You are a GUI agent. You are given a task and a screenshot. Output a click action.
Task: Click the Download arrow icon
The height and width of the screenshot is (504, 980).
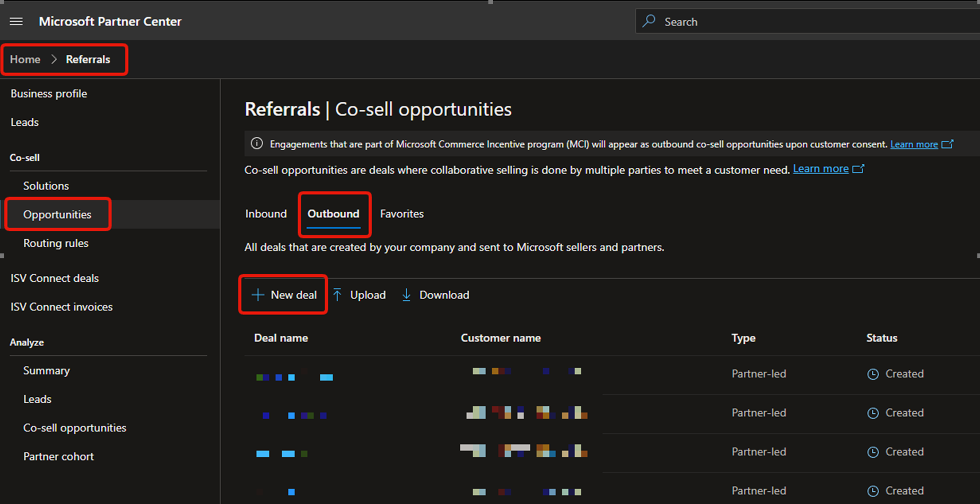tap(406, 294)
